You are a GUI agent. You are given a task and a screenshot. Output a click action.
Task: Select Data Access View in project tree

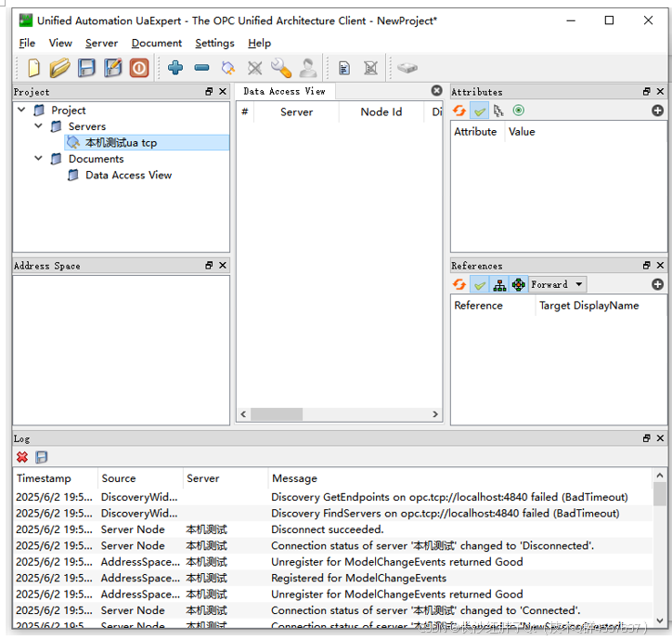tap(128, 175)
